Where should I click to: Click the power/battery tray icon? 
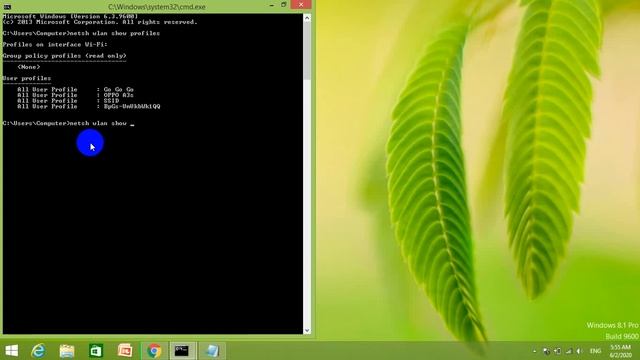(558, 351)
